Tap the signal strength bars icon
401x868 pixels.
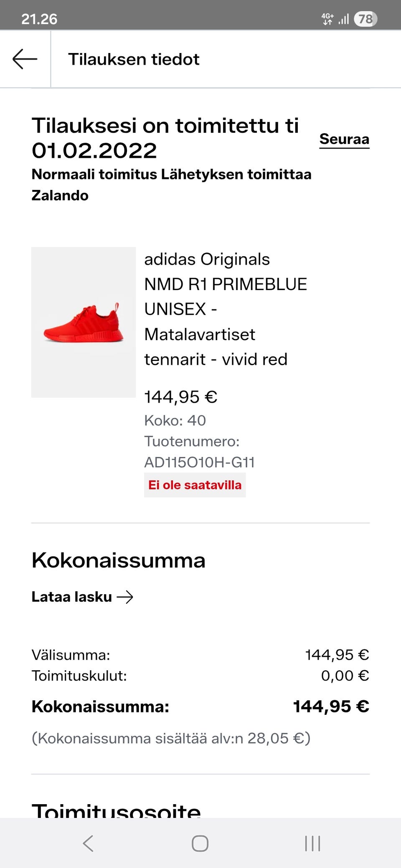coord(344,19)
